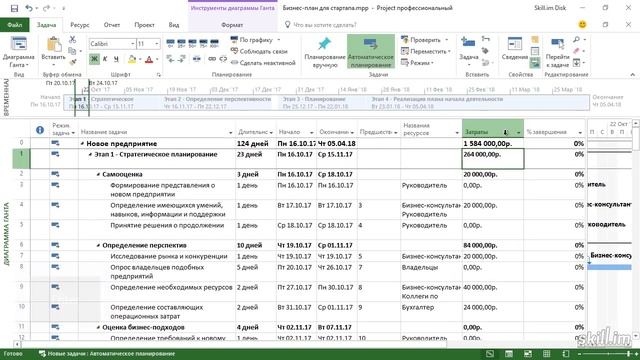The image size is (640, 360).
Task: Switch to the Вид tab
Action: pyautogui.click(x=174, y=25)
